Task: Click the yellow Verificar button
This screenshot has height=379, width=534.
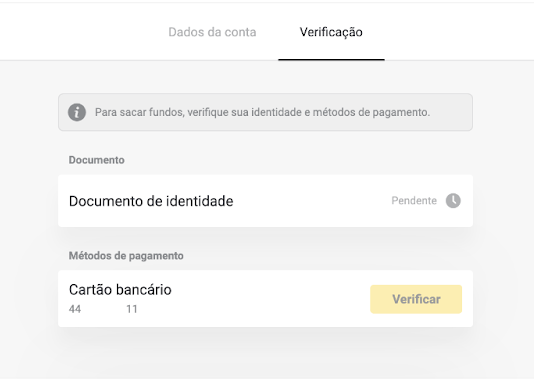Action: pos(416,299)
